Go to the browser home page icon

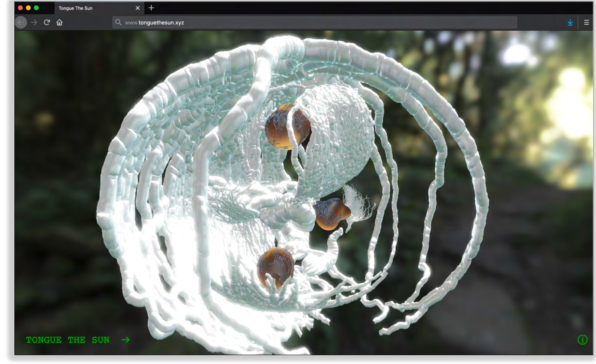(59, 22)
